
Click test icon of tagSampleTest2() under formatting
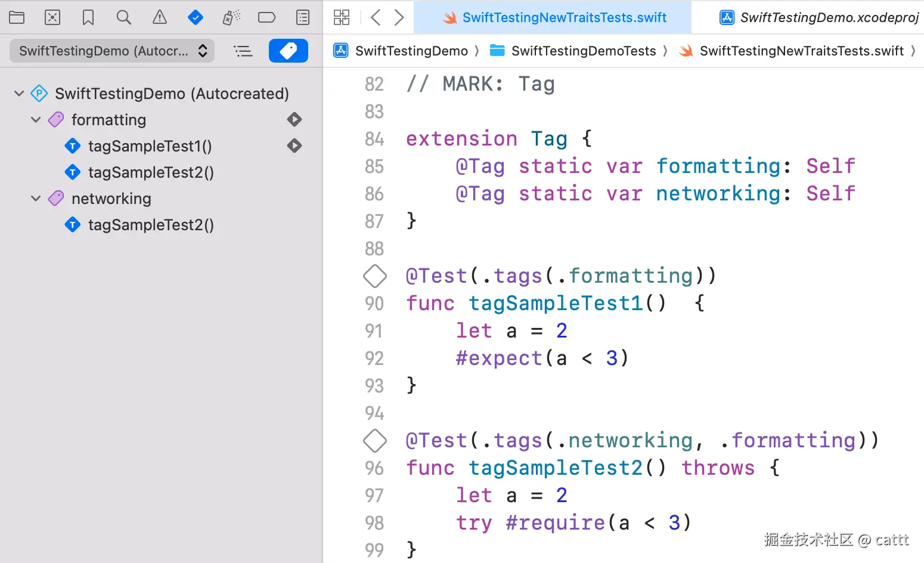point(73,172)
